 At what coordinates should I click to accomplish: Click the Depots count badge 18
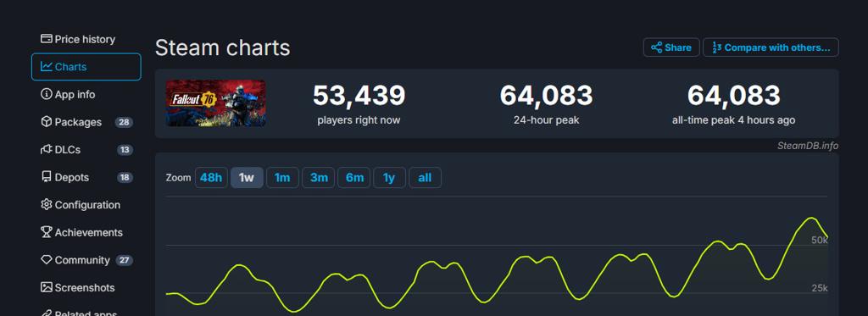point(125,178)
